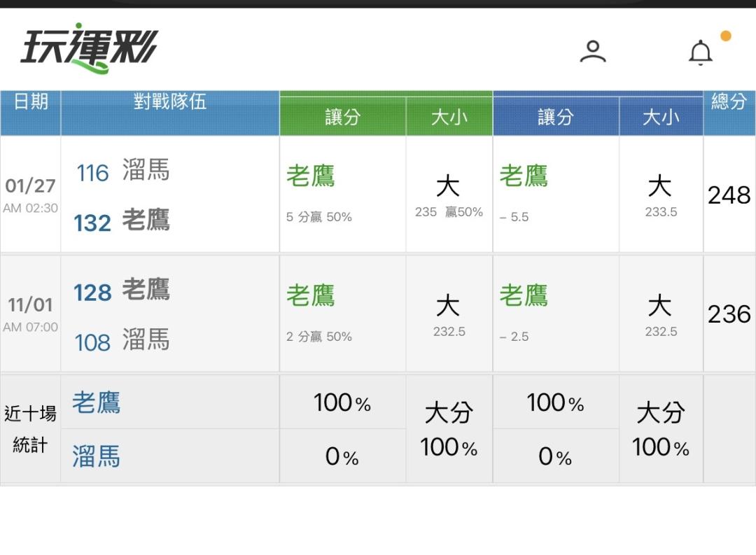This screenshot has width=756, height=555.
Task: Select the 總分 column header
Action: [729, 102]
